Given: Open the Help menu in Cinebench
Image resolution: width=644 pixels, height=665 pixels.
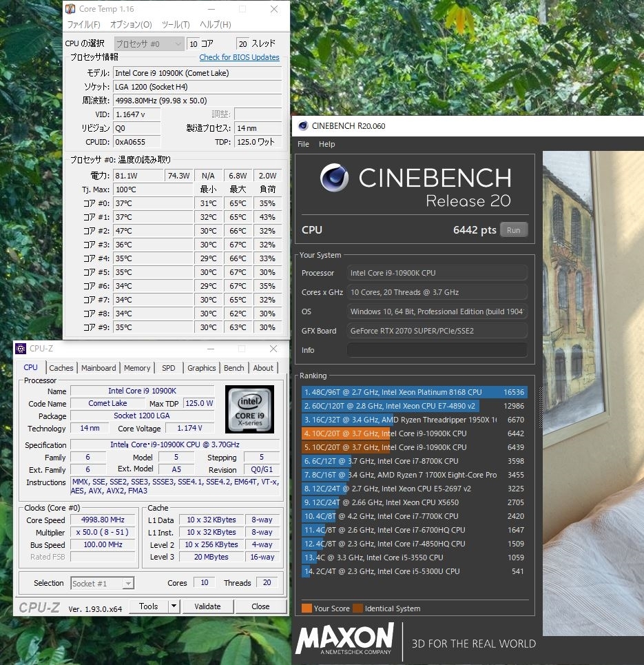Looking at the screenshot, I should [327, 144].
